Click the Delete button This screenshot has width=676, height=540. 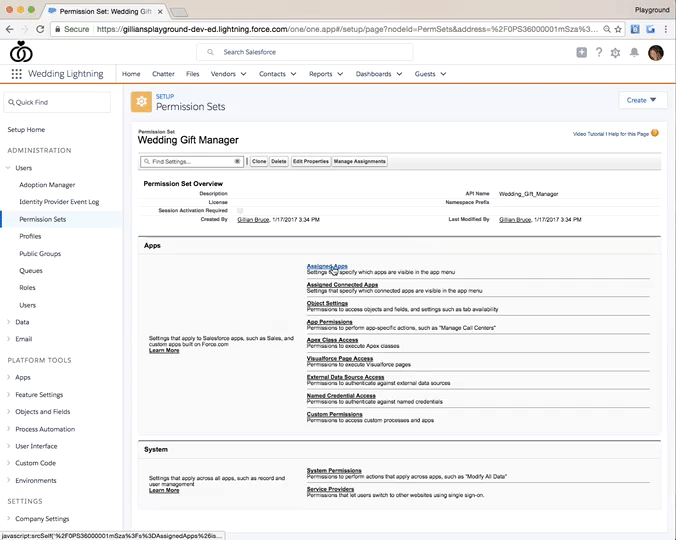[x=279, y=161]
